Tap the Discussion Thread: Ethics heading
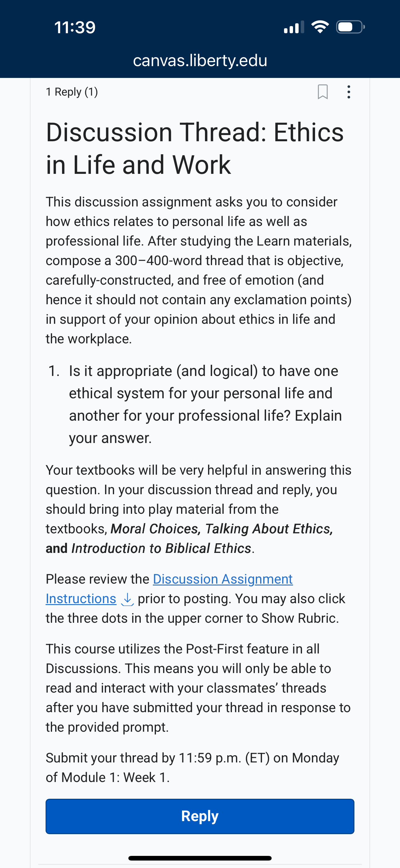This screenshot has height=868, width=400. tap(195, 148)
